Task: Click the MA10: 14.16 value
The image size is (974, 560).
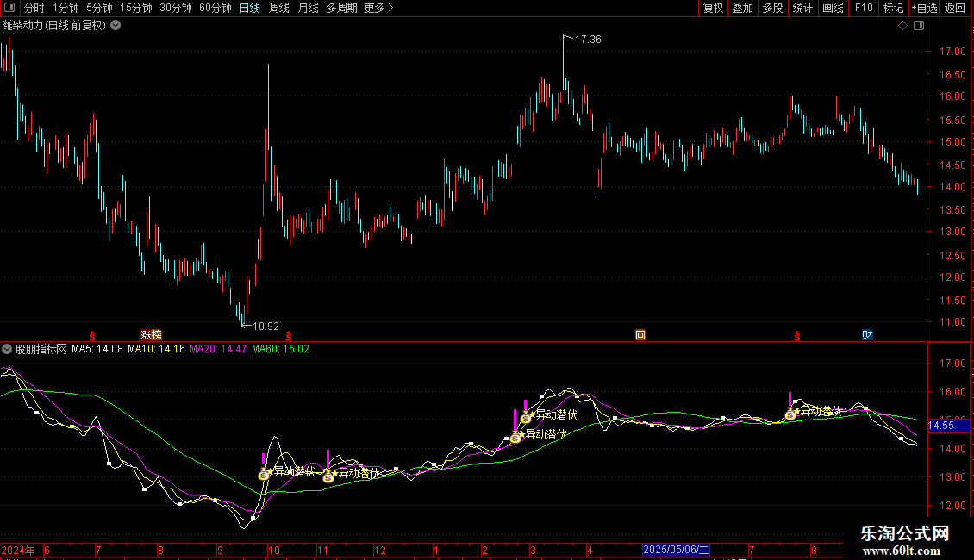Action: pos(156,349)
